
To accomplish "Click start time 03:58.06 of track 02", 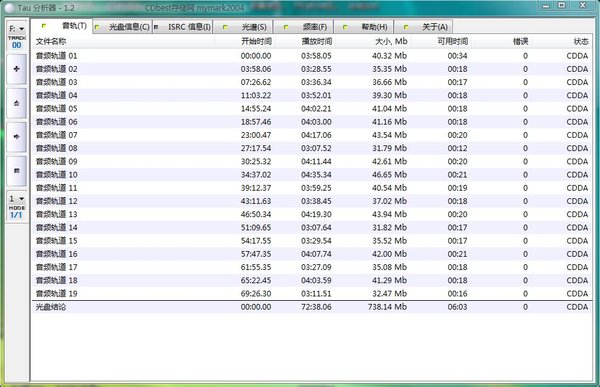I will point(256,69).
